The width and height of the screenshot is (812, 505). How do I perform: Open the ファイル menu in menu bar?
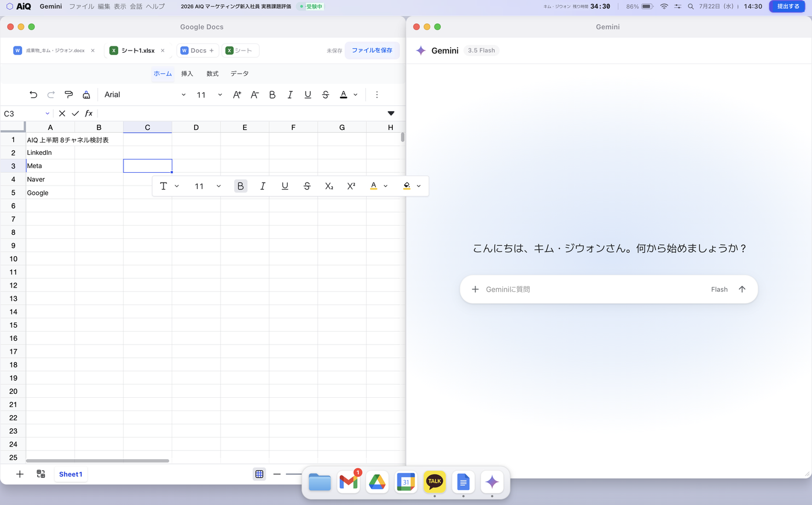tap(81, 6)
